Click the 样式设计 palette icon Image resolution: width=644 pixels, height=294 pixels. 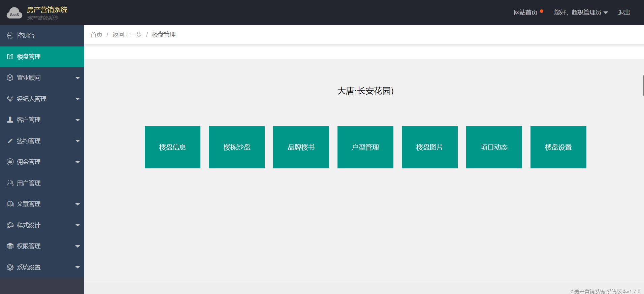10,225
